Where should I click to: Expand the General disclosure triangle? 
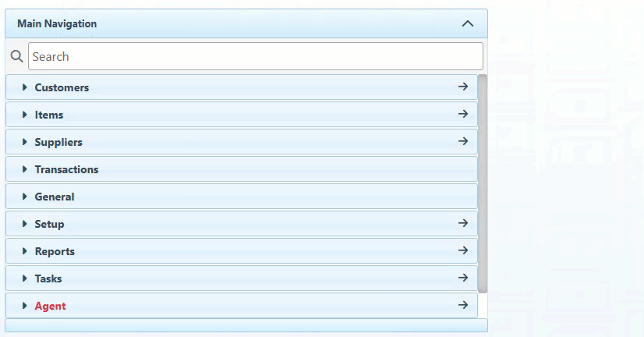coord(25,197)
